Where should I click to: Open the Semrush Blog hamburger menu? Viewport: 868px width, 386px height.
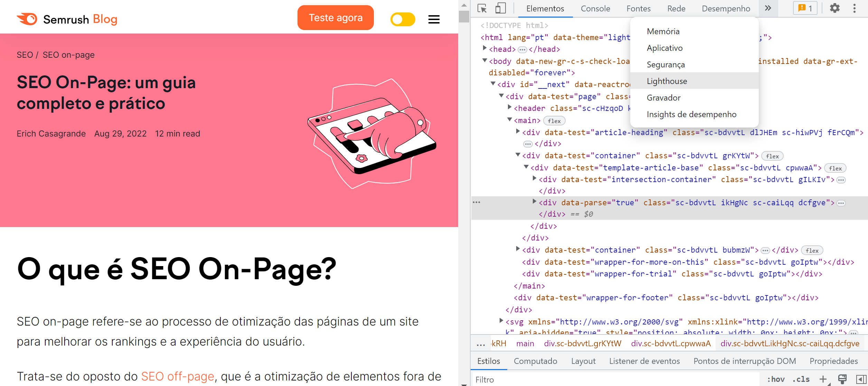(434, 19)
